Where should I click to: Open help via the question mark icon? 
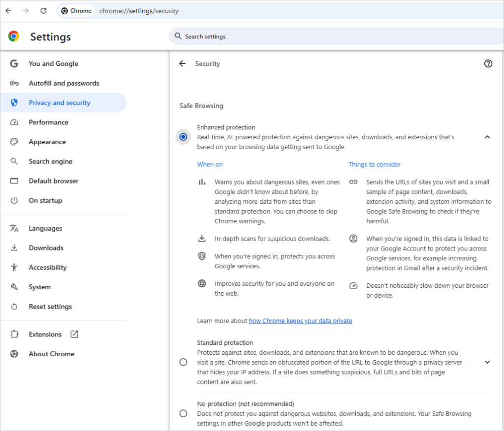point(488,63)
